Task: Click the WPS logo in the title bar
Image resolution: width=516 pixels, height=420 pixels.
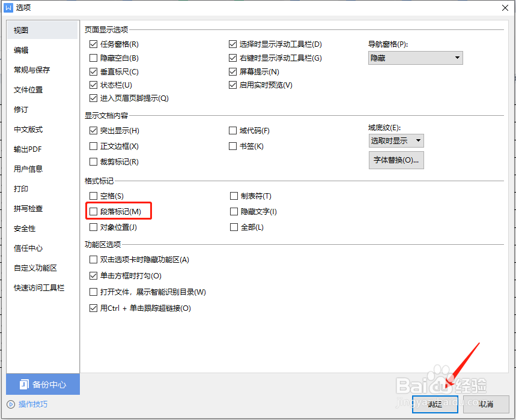Action: (8, 7)
